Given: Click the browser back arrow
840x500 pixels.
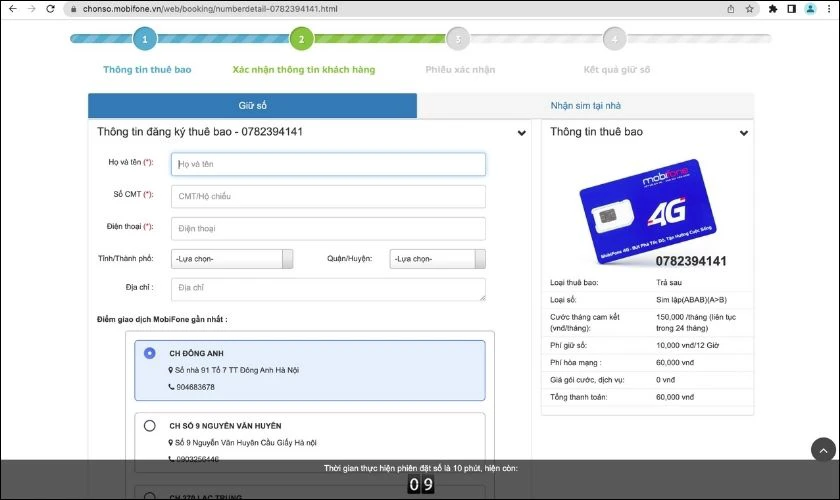Looking at the screenshot, I should [x=11, y=8].
